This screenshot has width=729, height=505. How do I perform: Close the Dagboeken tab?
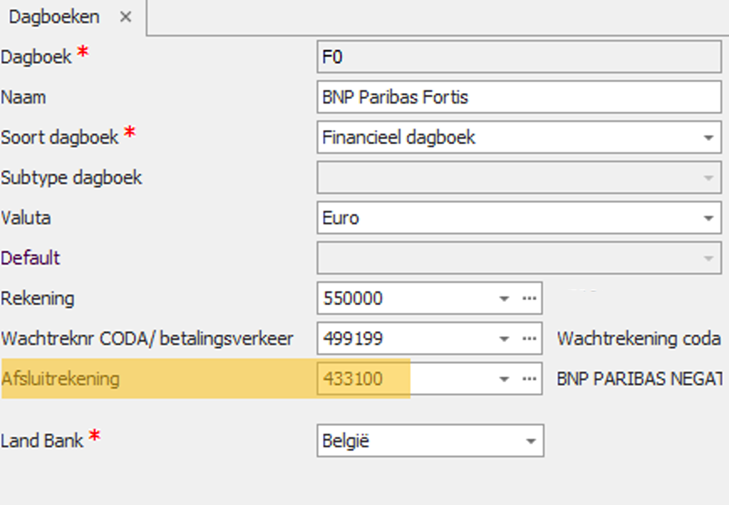click(125, 18)
